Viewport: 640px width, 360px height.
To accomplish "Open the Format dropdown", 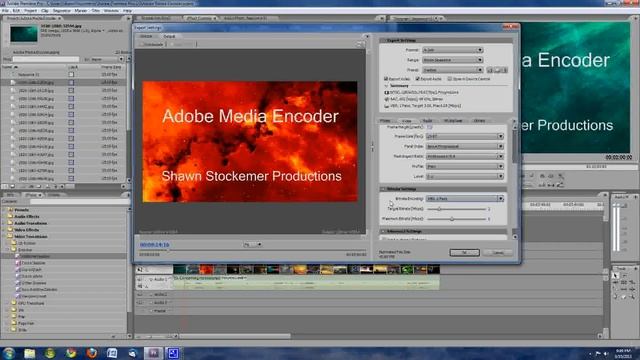I will [x=453, y=50].
